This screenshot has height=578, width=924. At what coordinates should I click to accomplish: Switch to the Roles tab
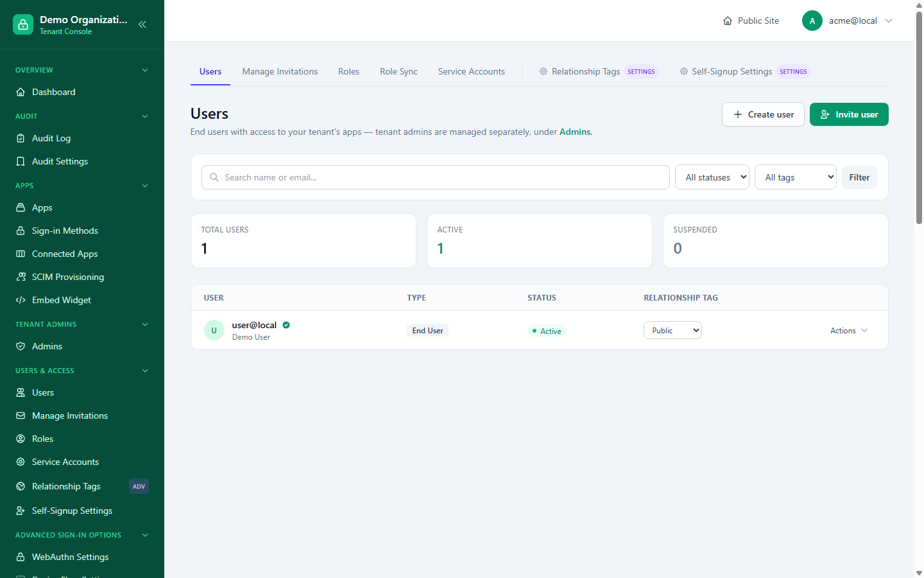pyautogui.click(x=348, y=71)
